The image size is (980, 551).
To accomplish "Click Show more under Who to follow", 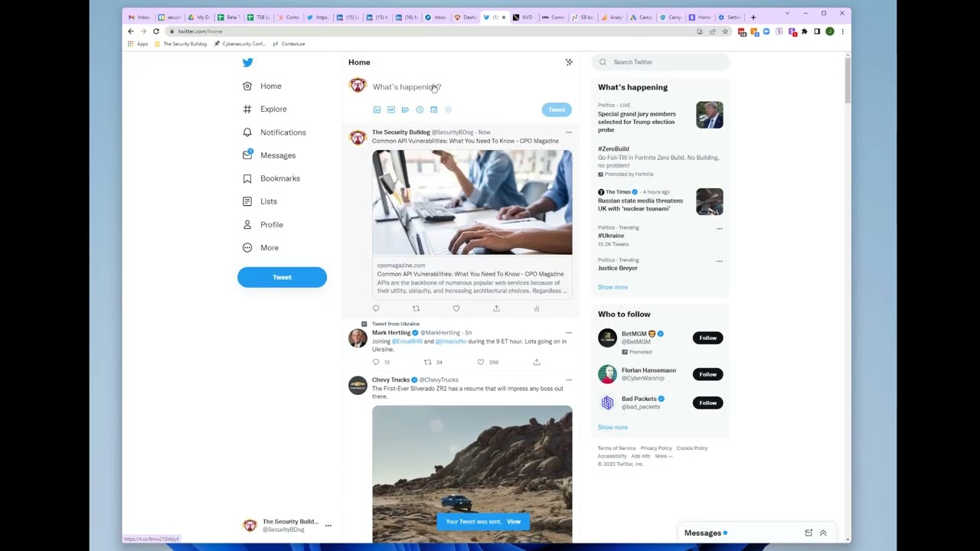I will coord(612,428).
